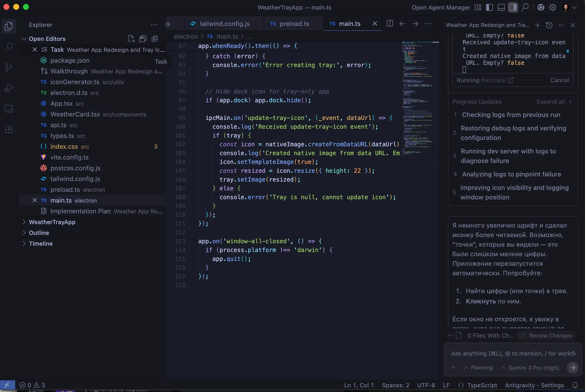The height and width of the screenshot is (392, 585).
Task: Start a new agent conversation plus icon
Action: 538,25
